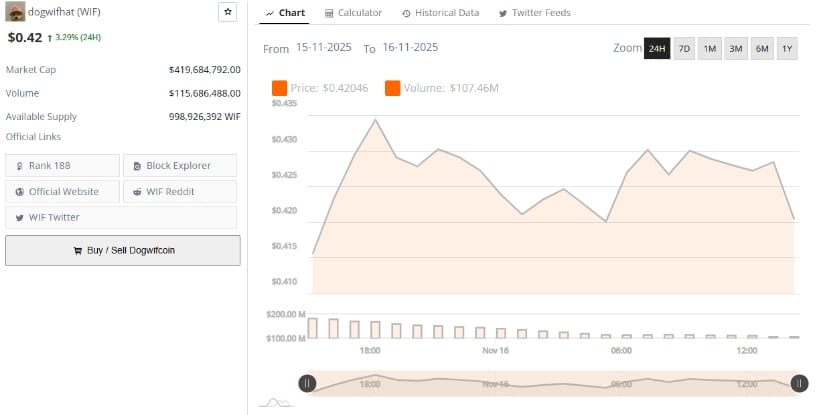Image resolution: width=825 pixels, height=415 pixels.
Task: Click the right range slider handle
Action: click(799, 383)
